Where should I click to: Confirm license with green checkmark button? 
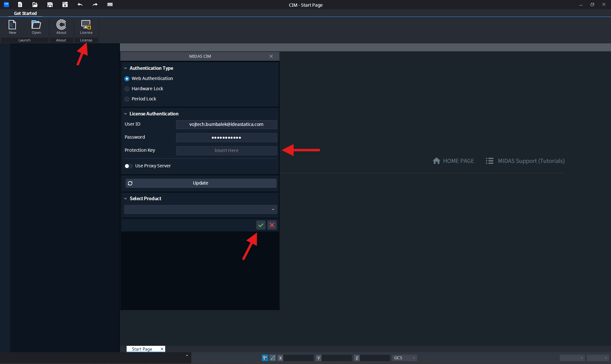261,225
